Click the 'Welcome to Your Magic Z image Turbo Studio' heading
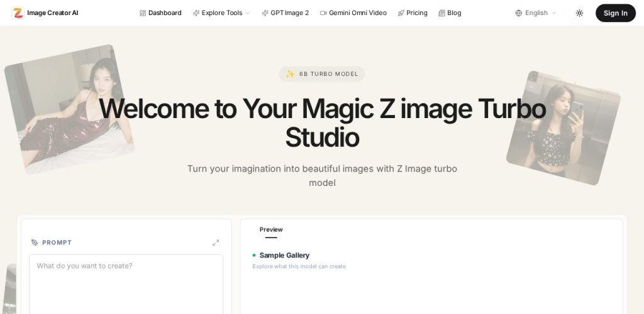Viewport: 644px width, 314px height. click(322, 123)
